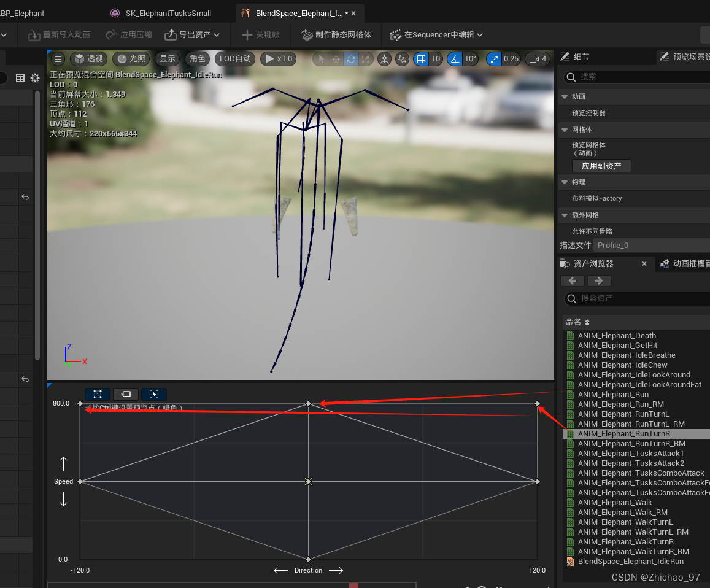Collapse the 额外网格 section
The height and width of the screenshot is (588, 710).
tap(565, 215)
